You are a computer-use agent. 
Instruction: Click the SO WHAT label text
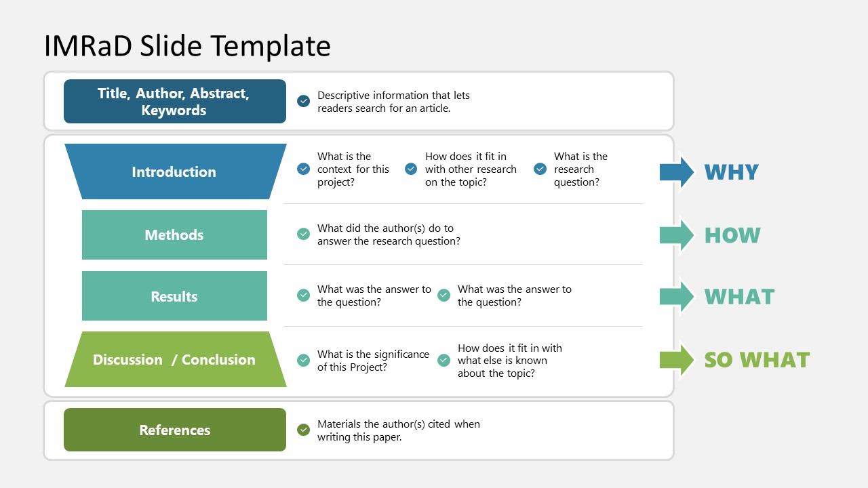point(757,360)
